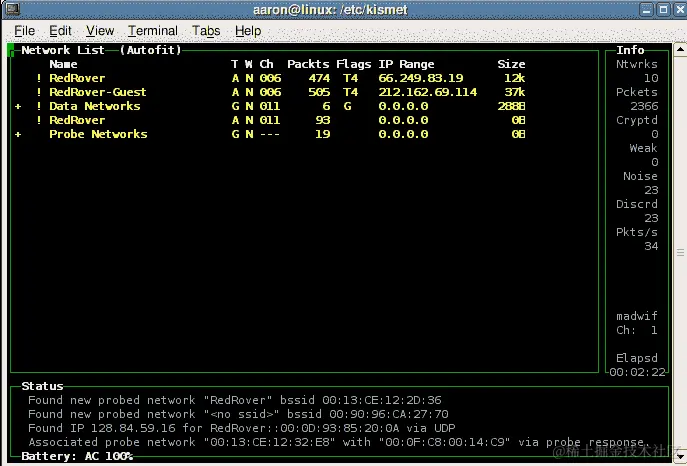Click the 474 packets value for RedRover

click(x=319, y=78)
